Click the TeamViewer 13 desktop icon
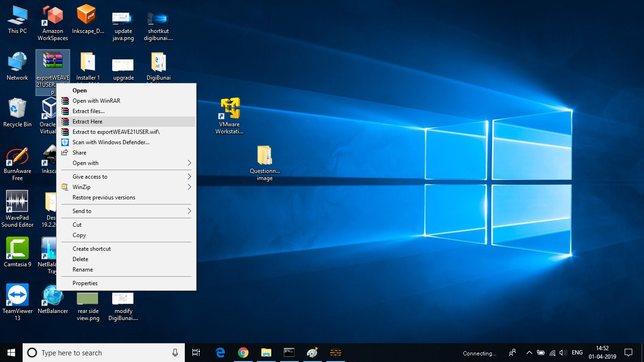 (17, 296)
